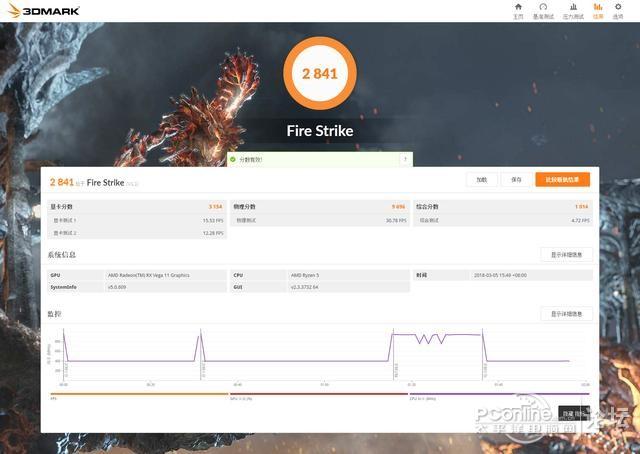This screenshot has height=454, width=640.
Task: Click the graphics test 2 value 12.28 FPS
Action: pos(213,233)
